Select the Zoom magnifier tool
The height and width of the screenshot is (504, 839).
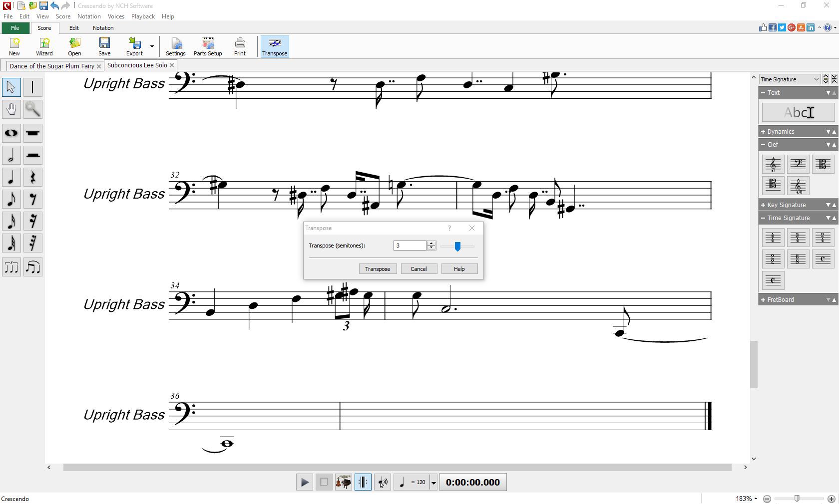pos(33,109)
